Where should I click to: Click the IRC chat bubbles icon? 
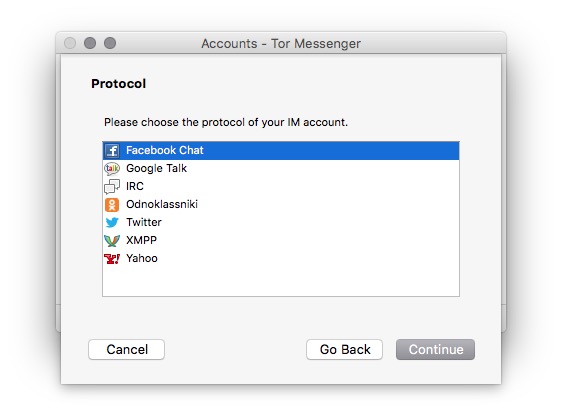tap(112, 186)
